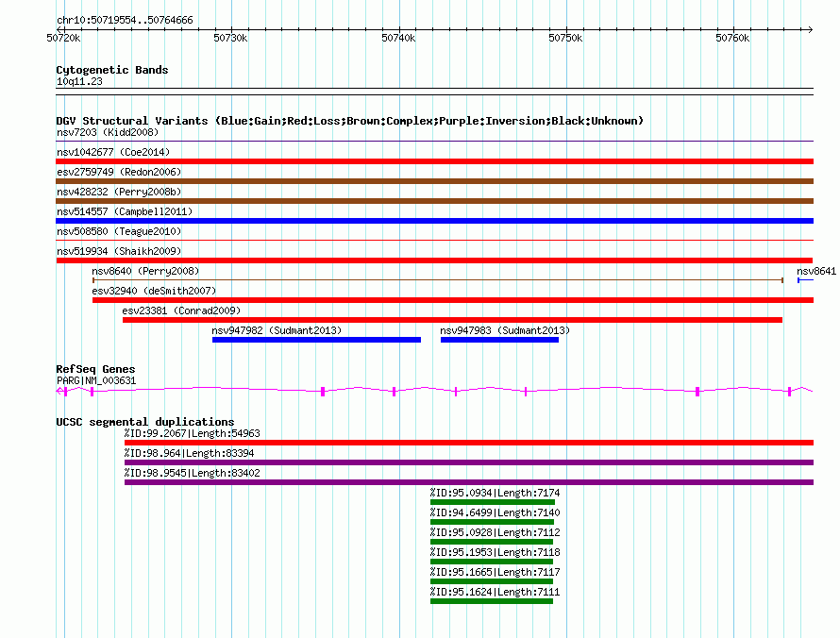Select the esv23381 (Conrad2009) red bar
Screen dimensions: 840x638
[452, 320]
